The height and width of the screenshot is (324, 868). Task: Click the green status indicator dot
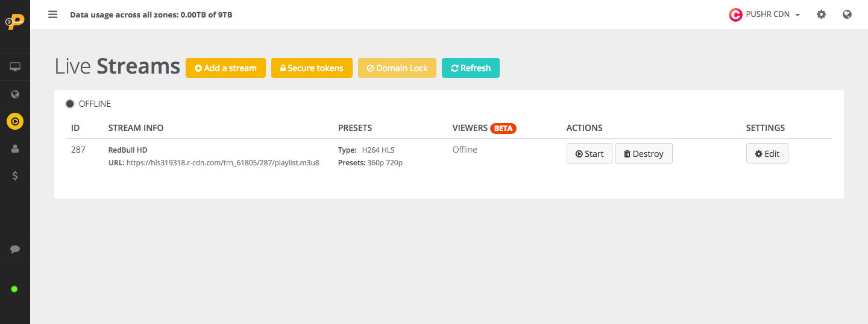(x=14, y=289)
